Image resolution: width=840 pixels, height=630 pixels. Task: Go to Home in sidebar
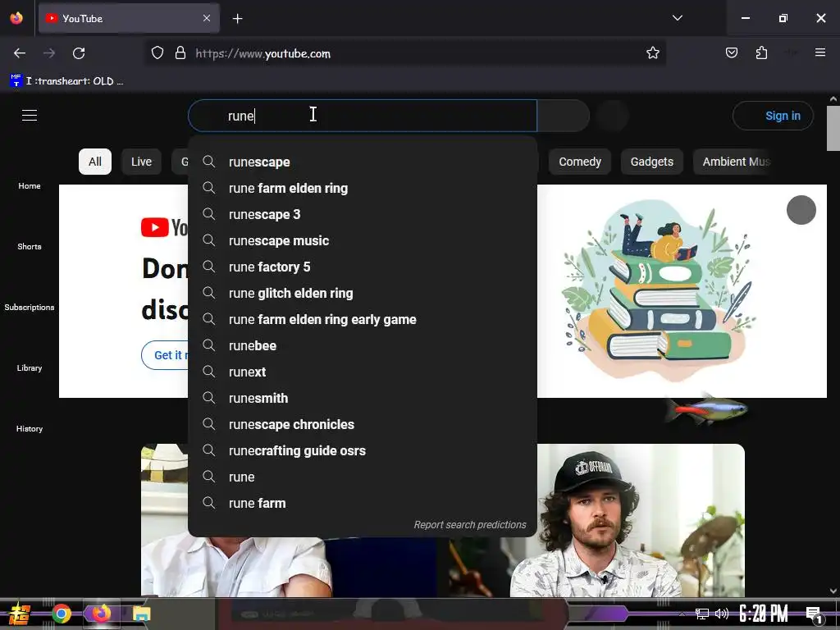coord(30,186)
